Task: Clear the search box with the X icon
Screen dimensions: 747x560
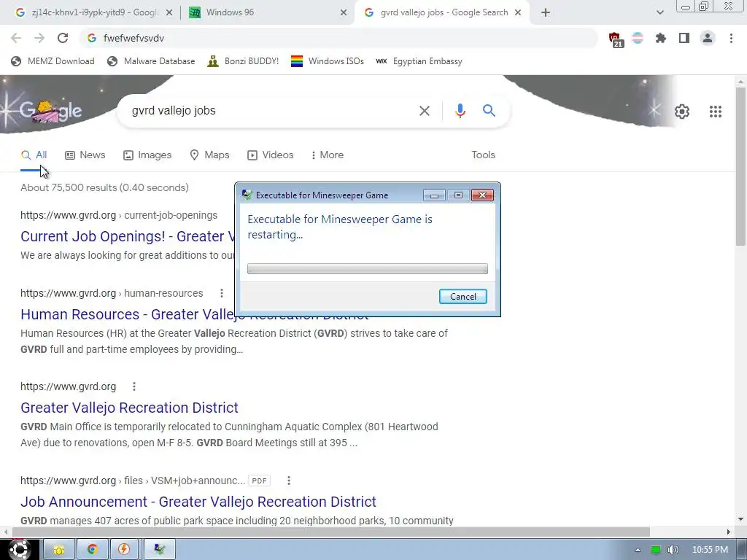Action: (x=424, y=111)
